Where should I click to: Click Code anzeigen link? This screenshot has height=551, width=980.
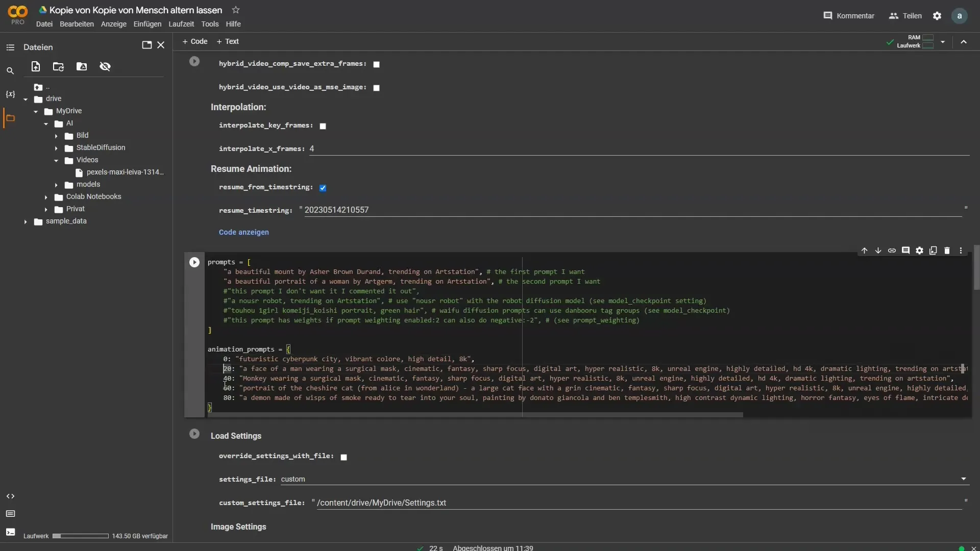click(244, 232)
